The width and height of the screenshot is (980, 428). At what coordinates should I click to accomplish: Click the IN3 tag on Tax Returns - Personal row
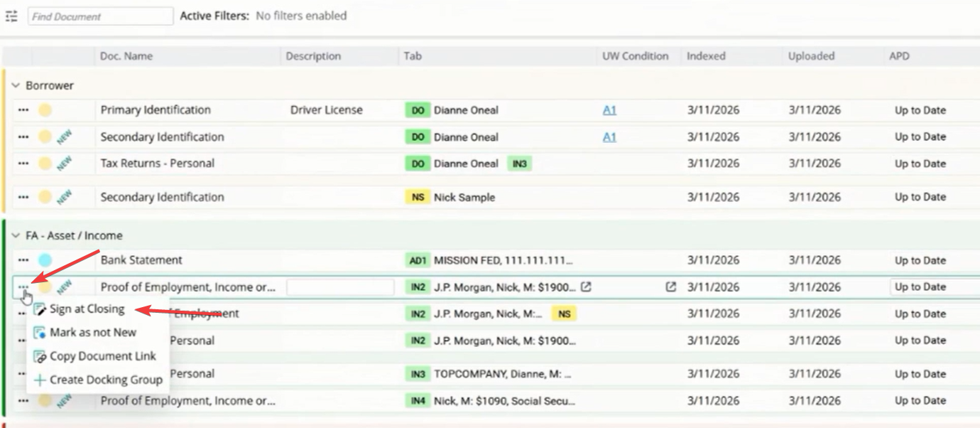coord(519,164)
